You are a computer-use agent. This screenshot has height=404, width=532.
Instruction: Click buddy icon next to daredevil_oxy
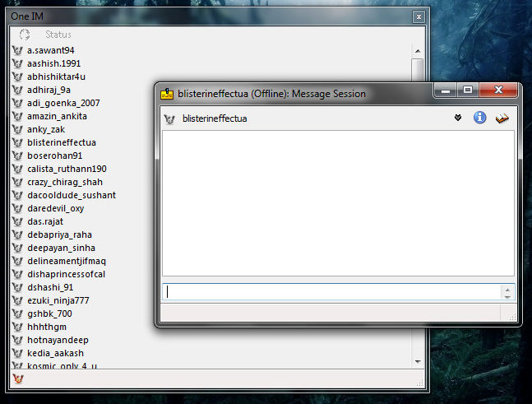pyautogui.click(x=17, y=208)
